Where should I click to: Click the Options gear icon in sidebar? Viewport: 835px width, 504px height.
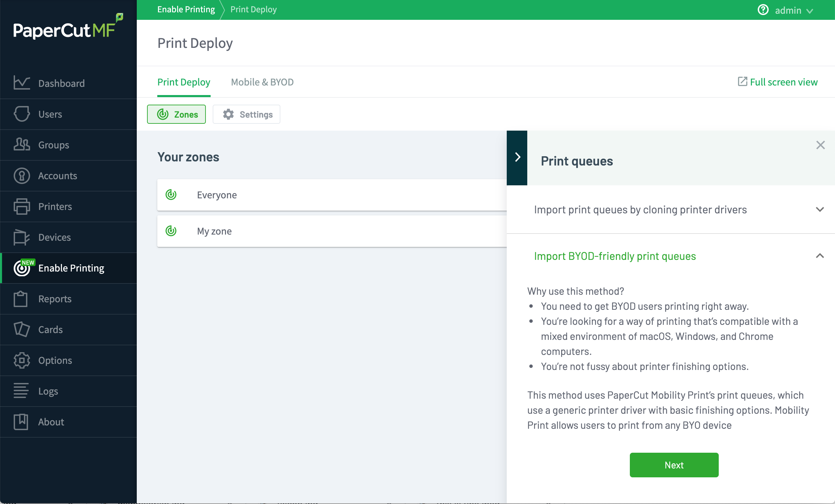(22, 360)
